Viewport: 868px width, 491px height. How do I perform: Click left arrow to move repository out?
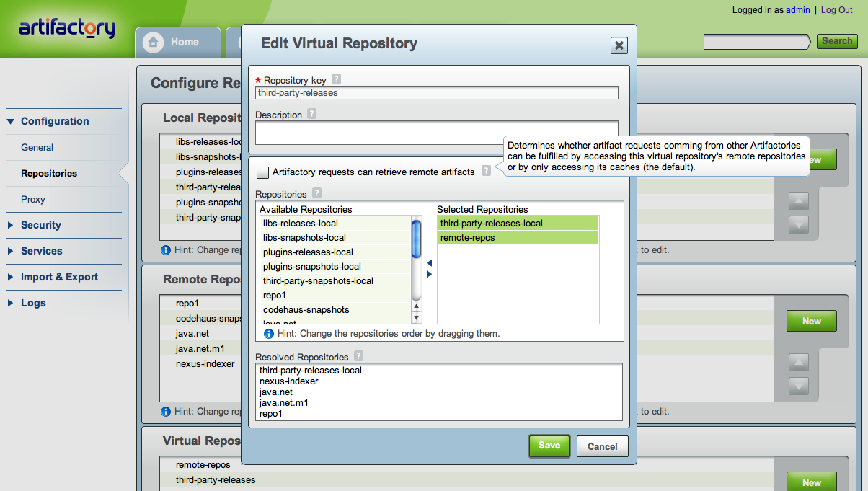point(430,263)
